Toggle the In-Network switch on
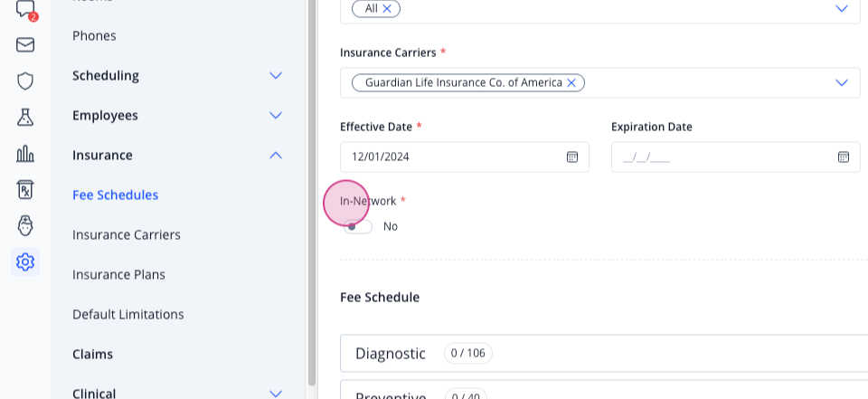868x399 pixels. click(358, 226)
